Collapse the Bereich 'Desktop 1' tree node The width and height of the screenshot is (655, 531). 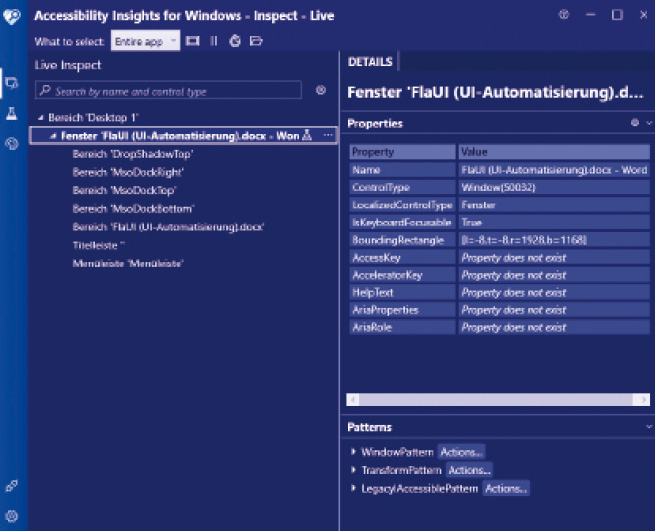pyautogui.click(x=41, y=118)
